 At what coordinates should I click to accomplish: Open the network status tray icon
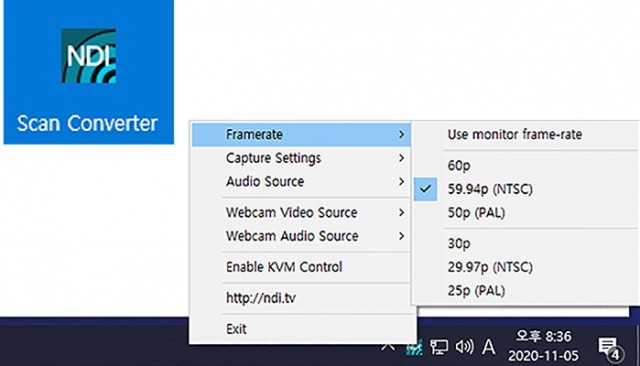click(x=439, y=347)
